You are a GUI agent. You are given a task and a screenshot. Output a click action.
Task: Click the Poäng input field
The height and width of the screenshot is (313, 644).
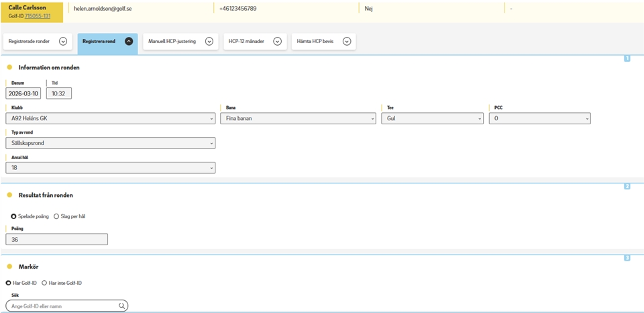[x=56, y=239]
